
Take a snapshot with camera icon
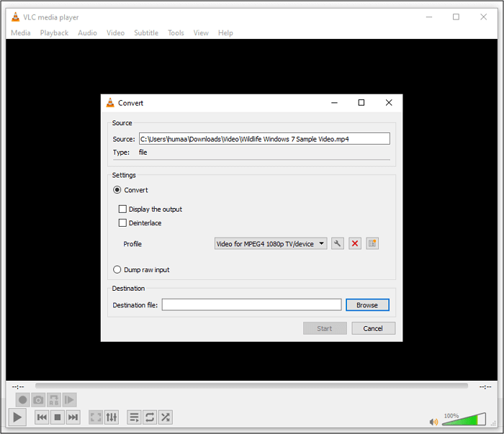(38, 400)
